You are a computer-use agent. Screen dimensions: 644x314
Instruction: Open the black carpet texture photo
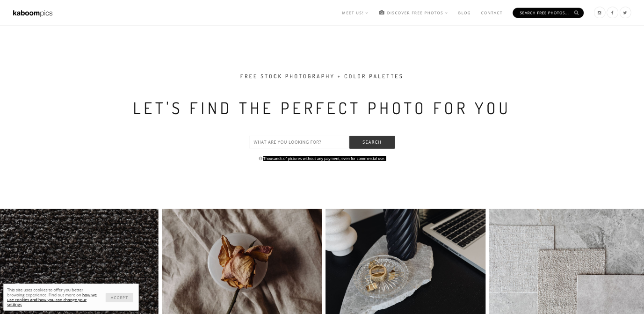(79, 261)
